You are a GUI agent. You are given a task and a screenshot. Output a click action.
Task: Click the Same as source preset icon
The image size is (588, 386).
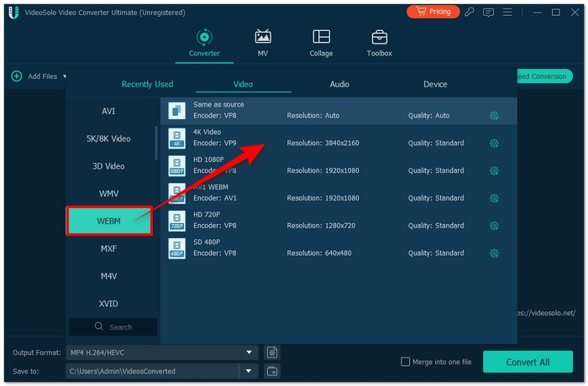point(176,111)
